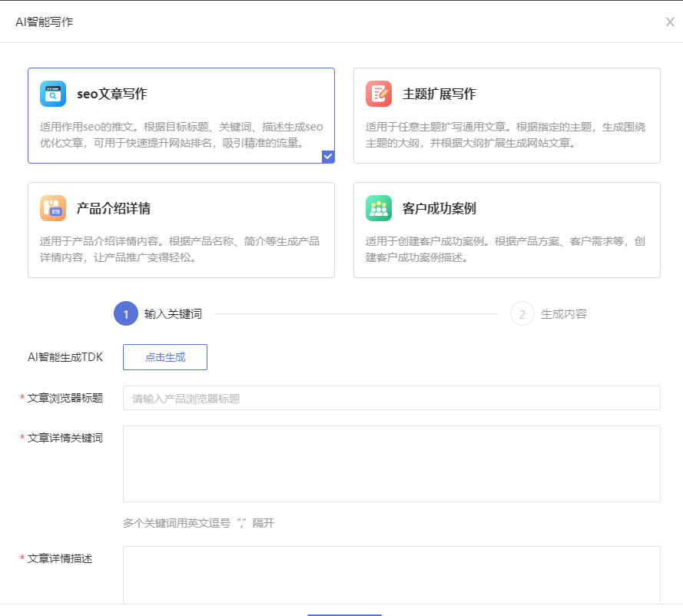This screenshot has width=683, height=616.
Task: Click the blue button at dialog bottom
Action: pos(344,614)
